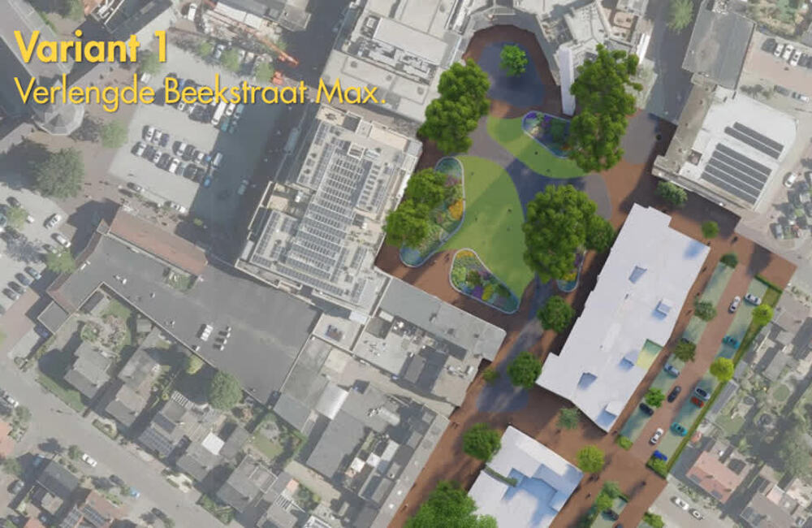
Task: Pick the small lone tree on the blue-grey patch
Action: (x=513, y=59)
